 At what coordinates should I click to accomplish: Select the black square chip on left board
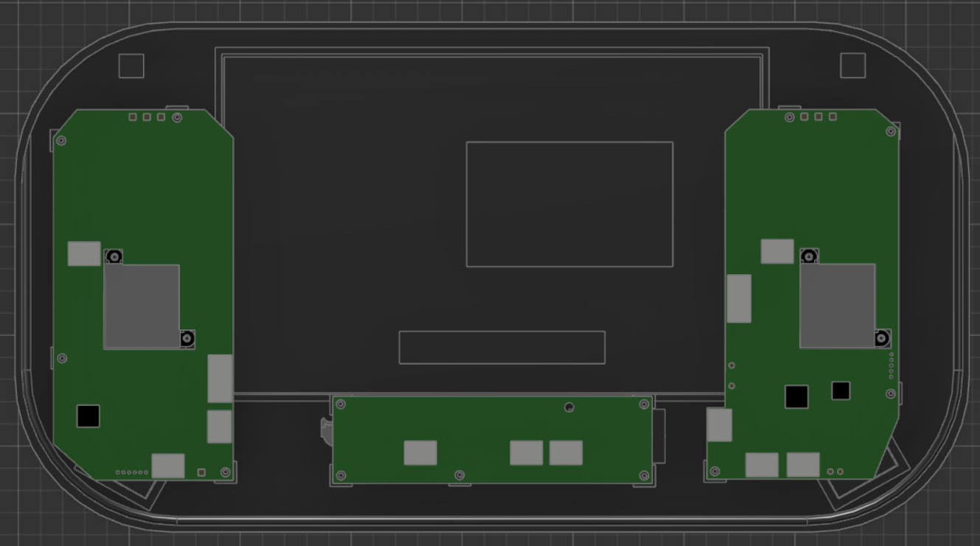pyautogui.click(x=88, y=416)
